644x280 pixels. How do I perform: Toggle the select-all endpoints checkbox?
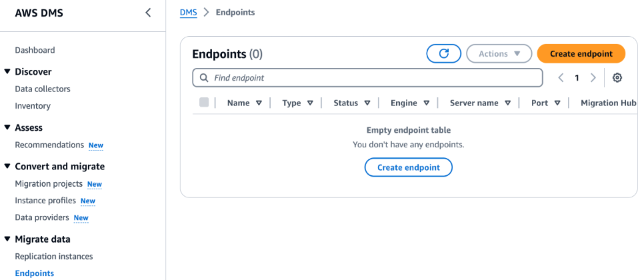pos(204,103)
